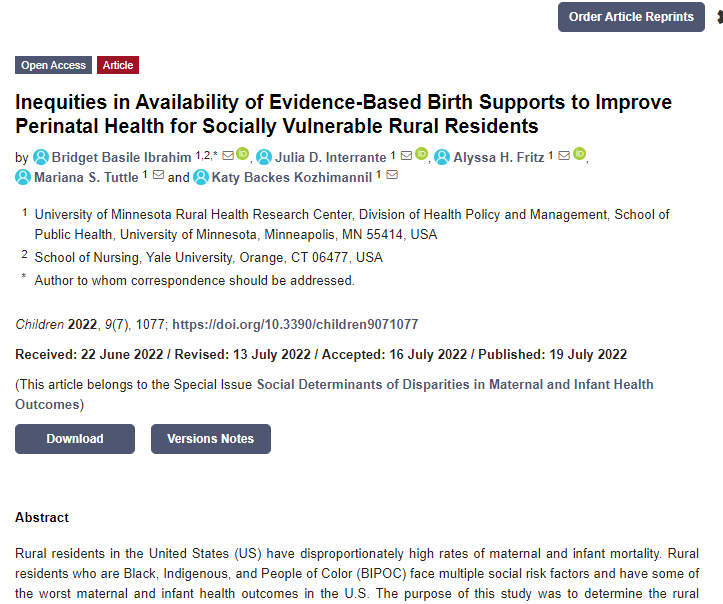
Task: Open the Social Determinants Special Issue link
Action: click(x=334, y=394)
